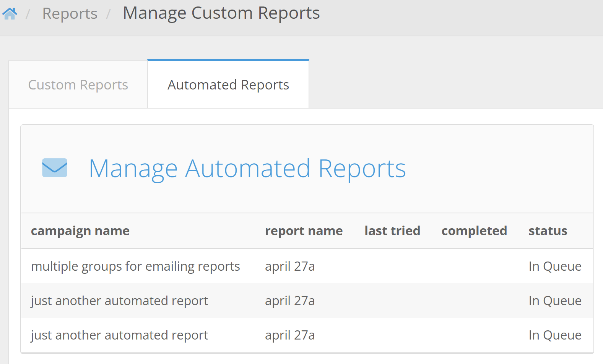Image resolution: width=603 pixels, height=364 pixels.
Task: Select the multiple groups for emailing reports campaign
Action: tap(135, 266)
